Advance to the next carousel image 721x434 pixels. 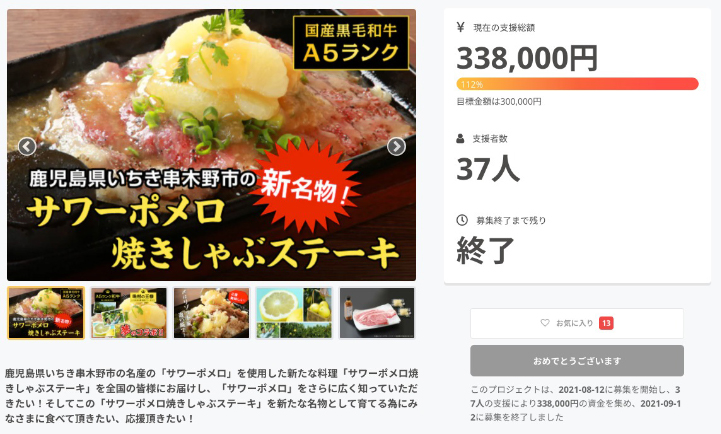pos(396,147)
